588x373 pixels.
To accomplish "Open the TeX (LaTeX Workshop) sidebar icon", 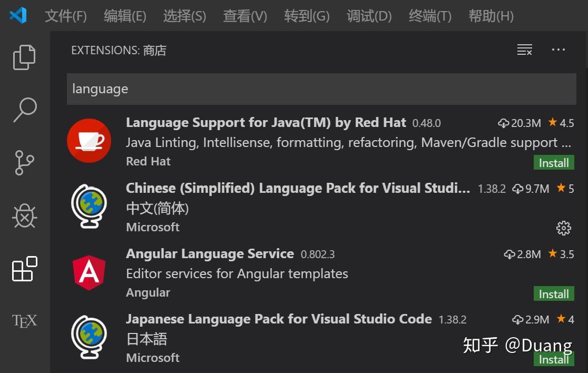I will tap(24, 320).
